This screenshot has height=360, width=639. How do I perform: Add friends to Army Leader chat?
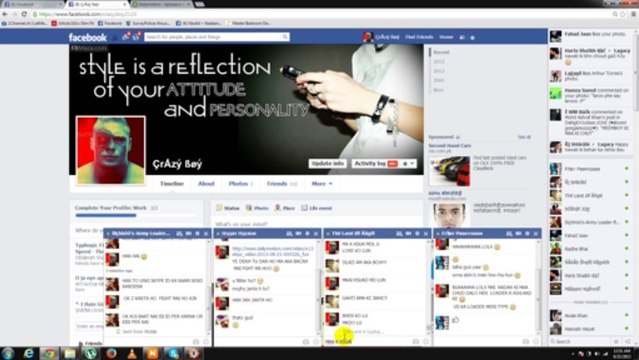click(179, 234)
